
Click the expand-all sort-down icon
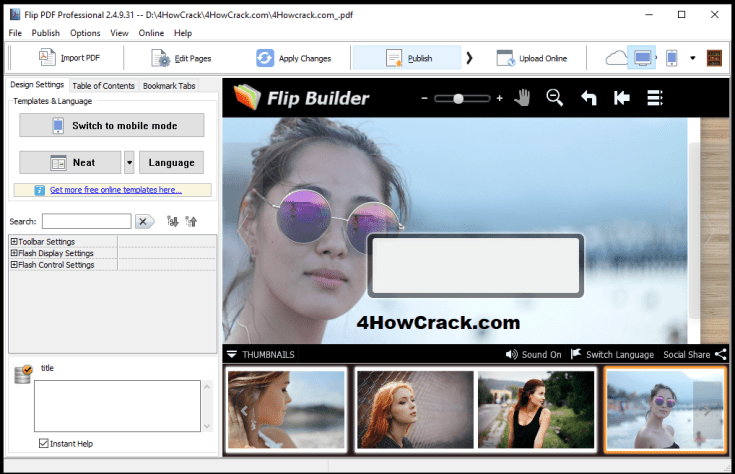point(172,221)
